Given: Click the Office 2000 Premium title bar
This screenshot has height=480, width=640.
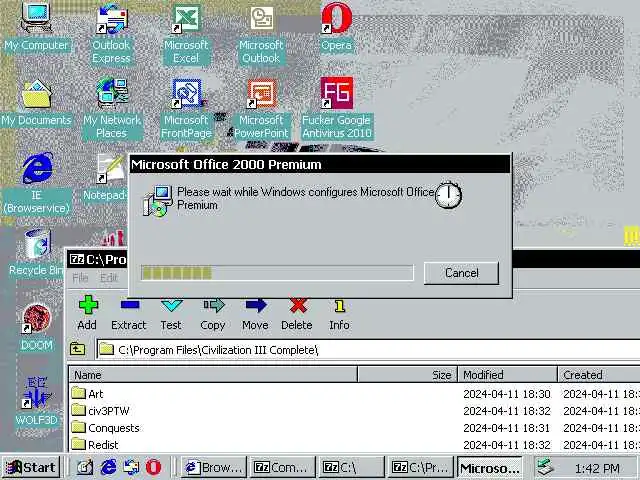Looking at the screenshot, I should 320,164.
